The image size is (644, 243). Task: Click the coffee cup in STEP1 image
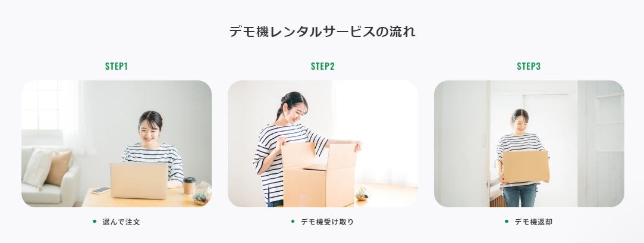tap(189, 186)
